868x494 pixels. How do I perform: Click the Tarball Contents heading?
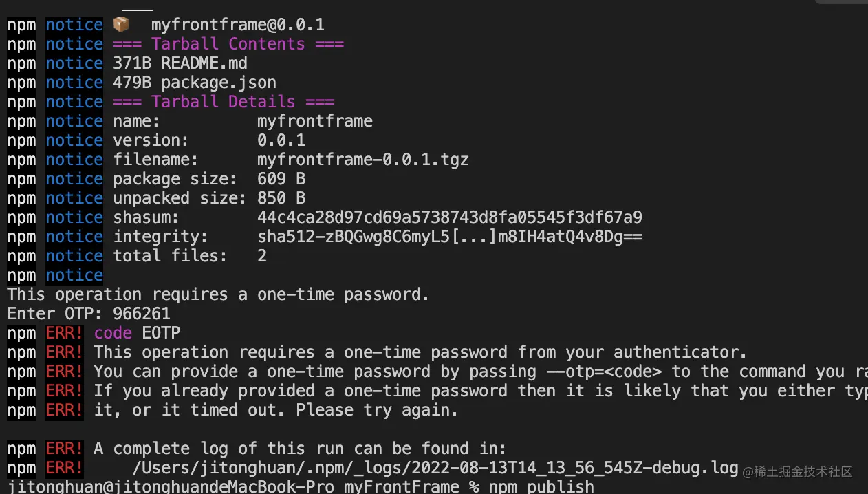(228, 44)
